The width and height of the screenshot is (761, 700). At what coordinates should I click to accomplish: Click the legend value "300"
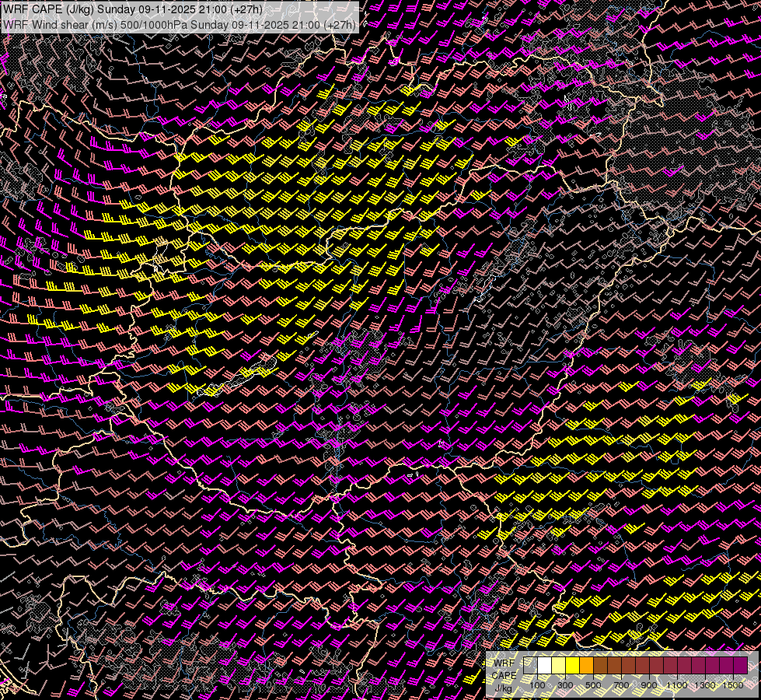565,685
